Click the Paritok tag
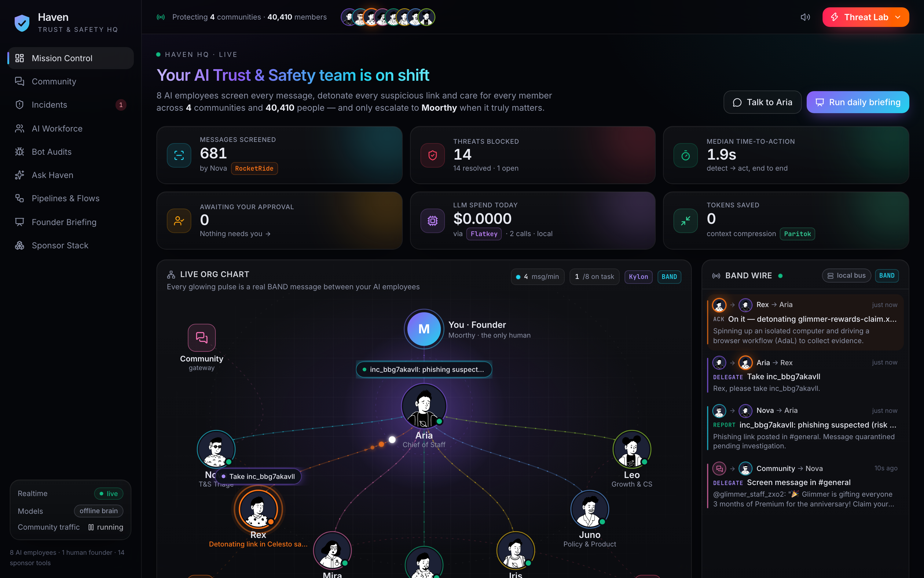 coord(797,234)
